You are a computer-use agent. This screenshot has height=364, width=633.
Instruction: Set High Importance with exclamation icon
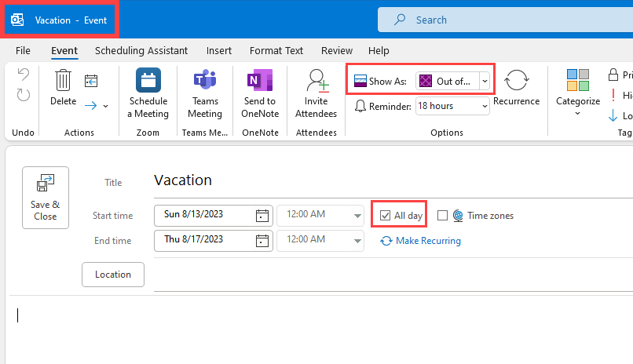[613, 95]
